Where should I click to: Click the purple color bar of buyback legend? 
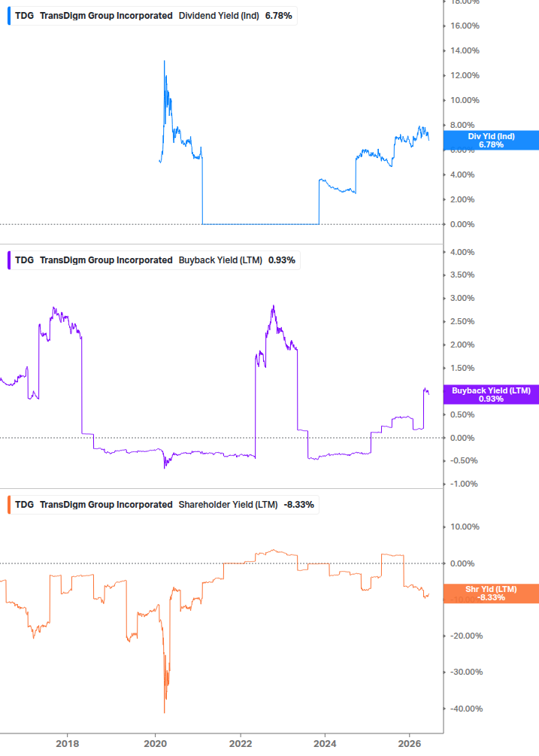click(9, 260)
